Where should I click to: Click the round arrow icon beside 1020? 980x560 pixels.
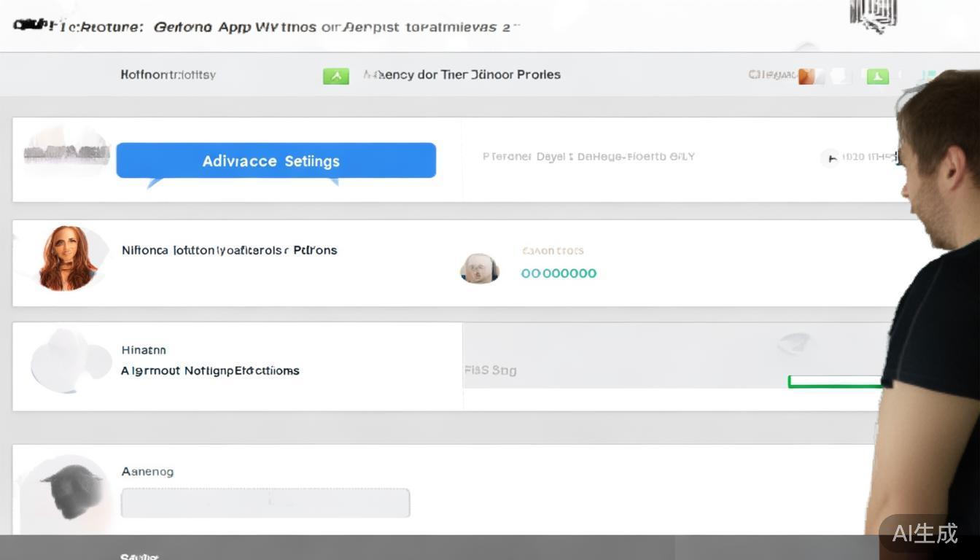click(x=830, y=157)
